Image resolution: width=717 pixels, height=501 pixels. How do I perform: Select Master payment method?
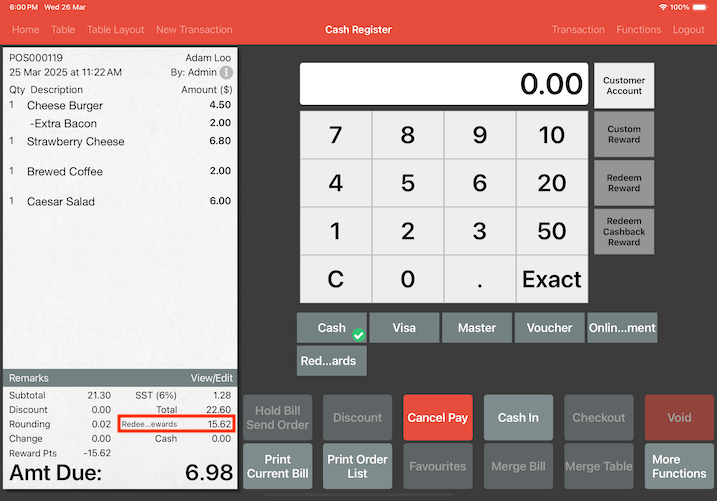pyautogui.click(x=477, y=328)
